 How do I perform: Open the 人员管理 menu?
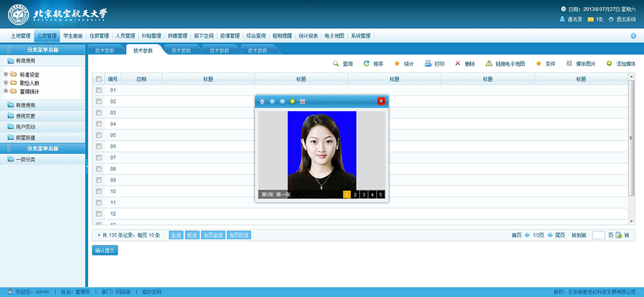click(x=125, y=36)
